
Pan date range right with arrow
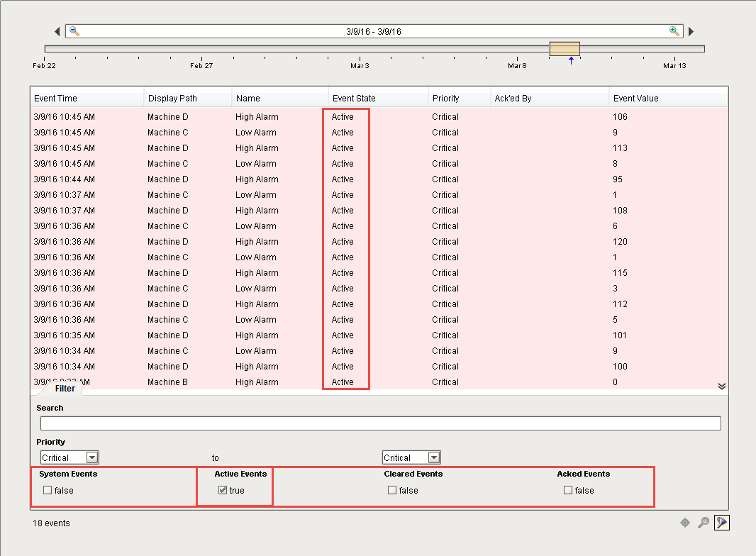[x=691, y=32]
